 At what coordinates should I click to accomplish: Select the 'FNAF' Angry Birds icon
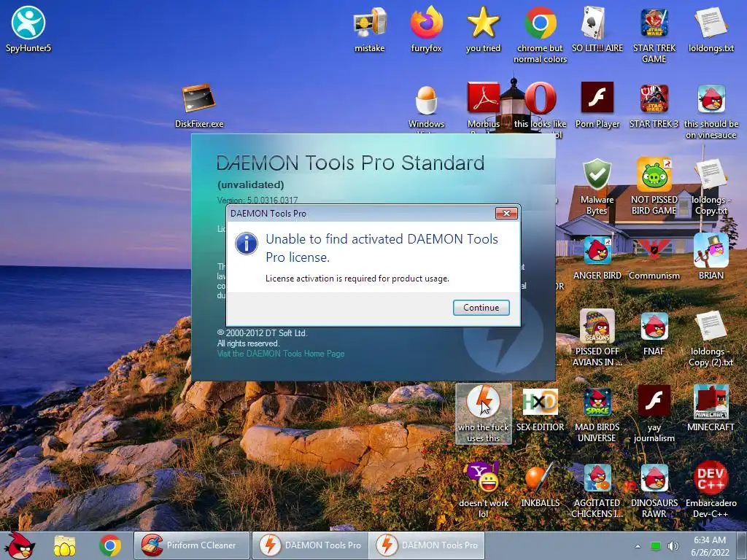[654, 333]
